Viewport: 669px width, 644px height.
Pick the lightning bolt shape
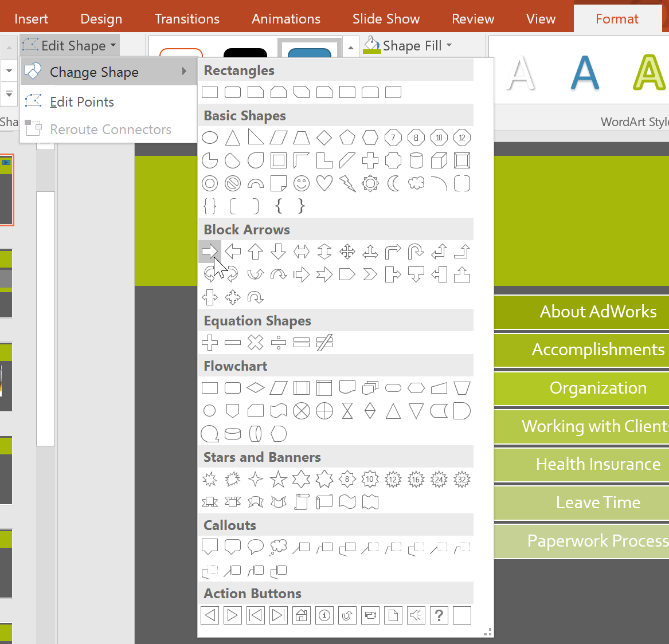(x=347, y=184)
